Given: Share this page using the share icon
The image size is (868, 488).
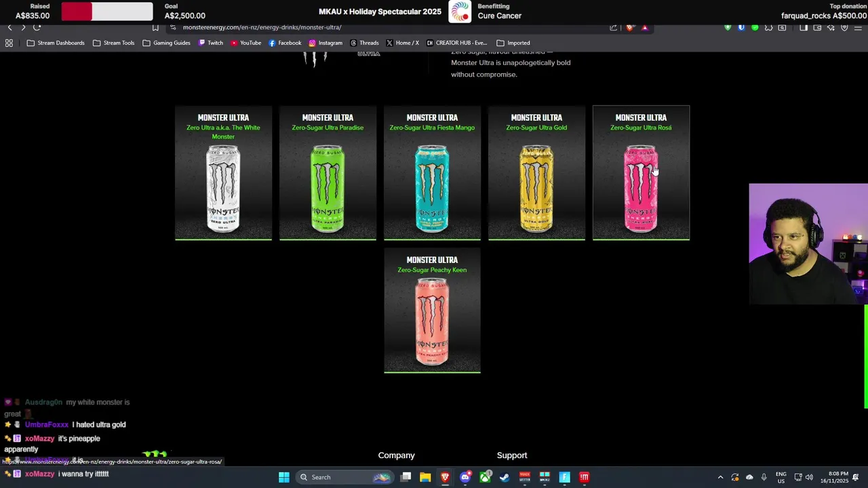Looking at the screenshot, I should coord(614,28).
